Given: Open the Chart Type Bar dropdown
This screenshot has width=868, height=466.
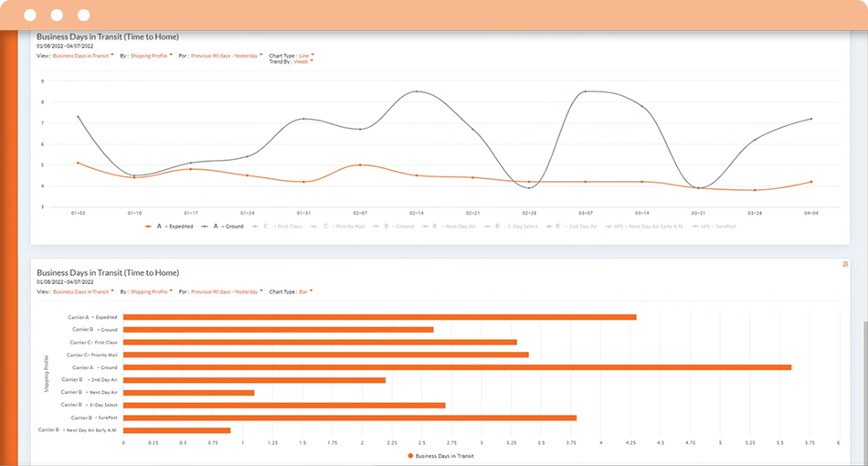Looking at the screenshot, I should tap(301, 291).
